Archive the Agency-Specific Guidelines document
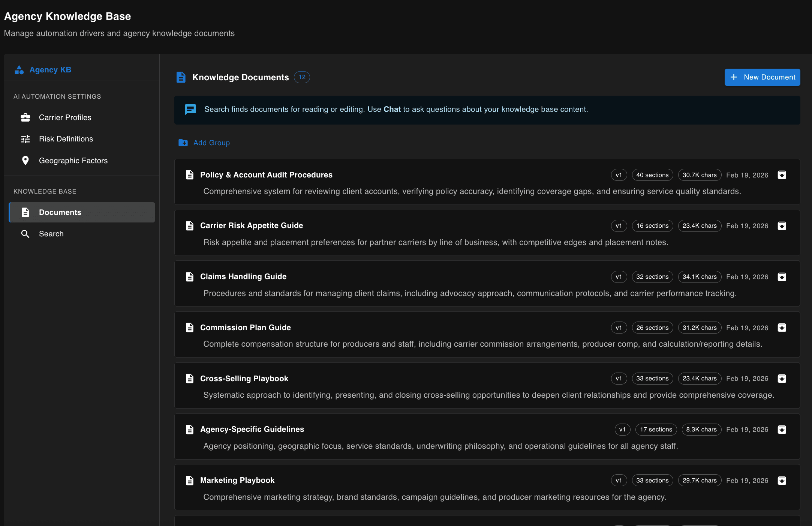Screen dimensions: 812x526 coord(782,430)
